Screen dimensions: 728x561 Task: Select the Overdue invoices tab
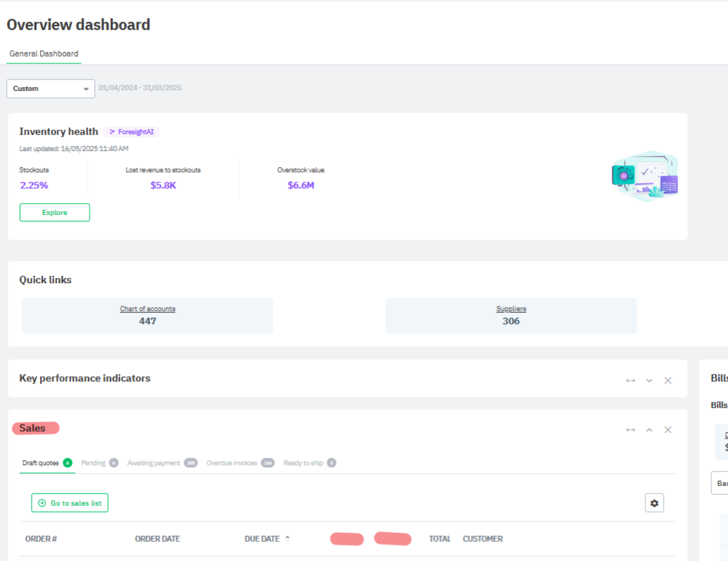tap(232, 463)
